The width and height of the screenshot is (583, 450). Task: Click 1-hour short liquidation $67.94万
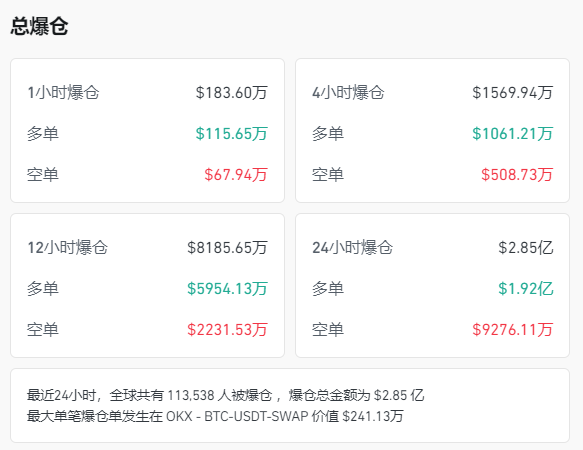(x=236, y=174)
